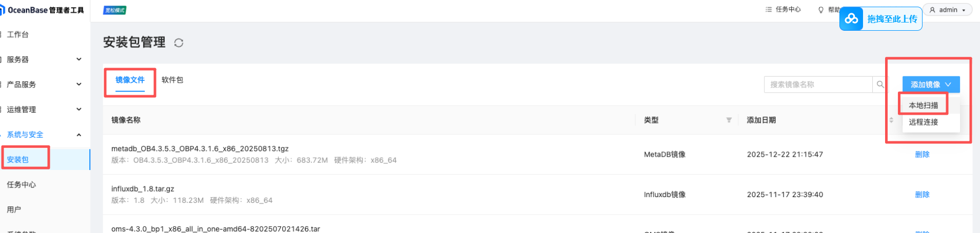Collapse the 系统与安全 sidebar section
Image resolution: width=980 pixels, height=233 pixels.
click(x=79, y=135)
